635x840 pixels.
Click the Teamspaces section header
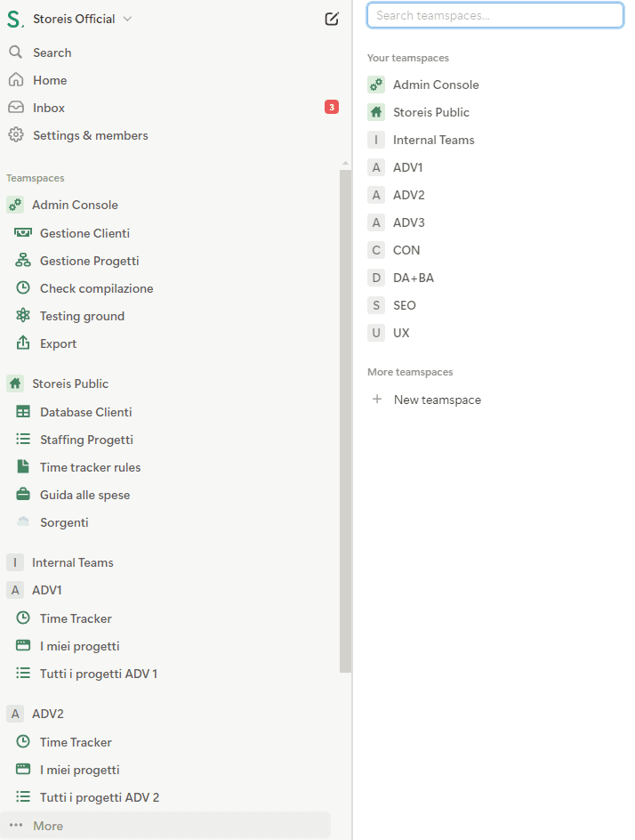(x=36, y=178)
